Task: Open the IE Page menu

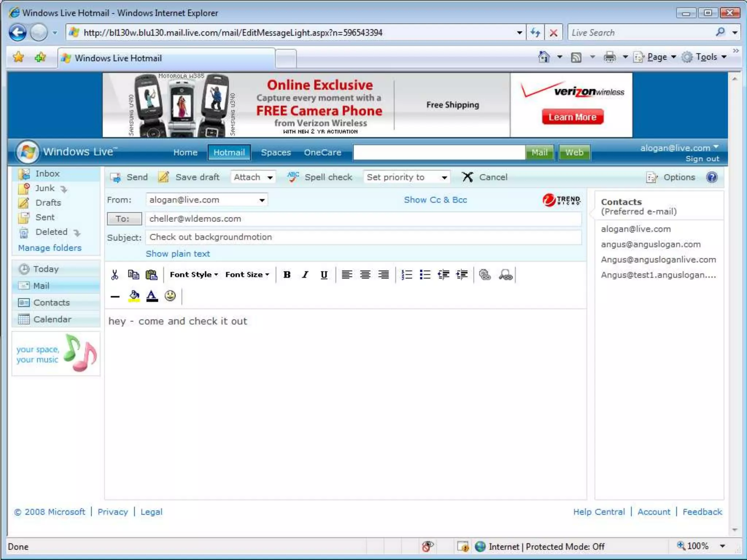Action: 655,57
